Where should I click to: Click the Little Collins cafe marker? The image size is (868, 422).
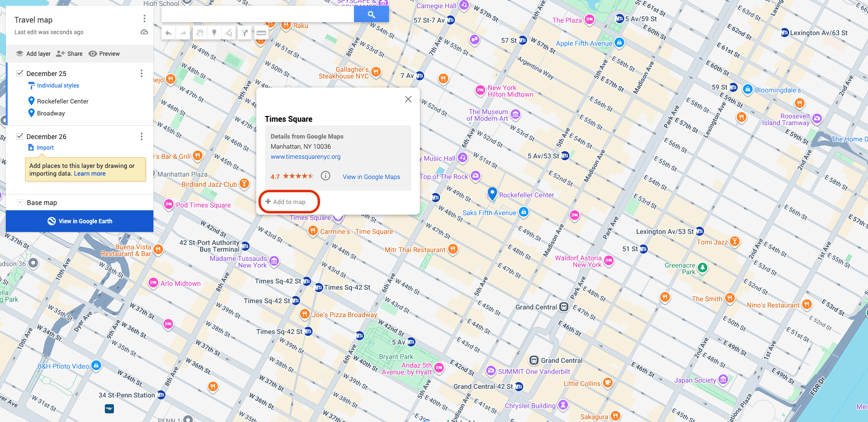point(608,383)
